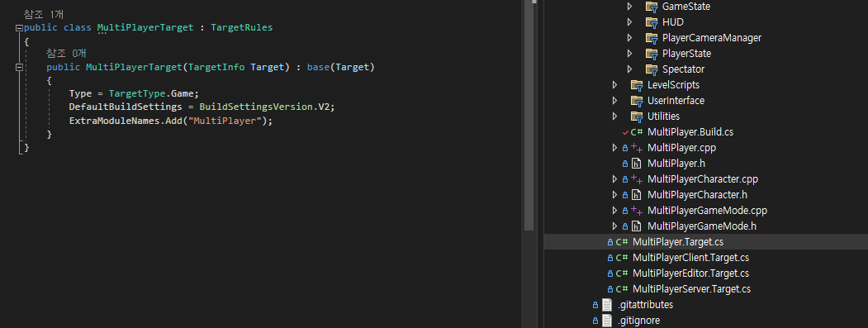Expand MultiPlayerGameMode.h file node
Screen dimensions: 868x328
[x=614, y=226]
